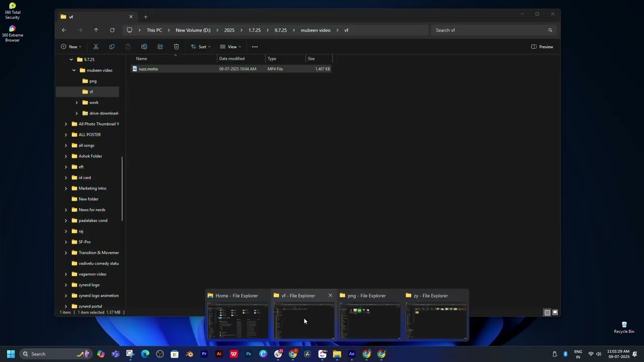Launch Copilot from the taskbar
This screenshot has height=362, width=644.
click(x=101, y=354)
